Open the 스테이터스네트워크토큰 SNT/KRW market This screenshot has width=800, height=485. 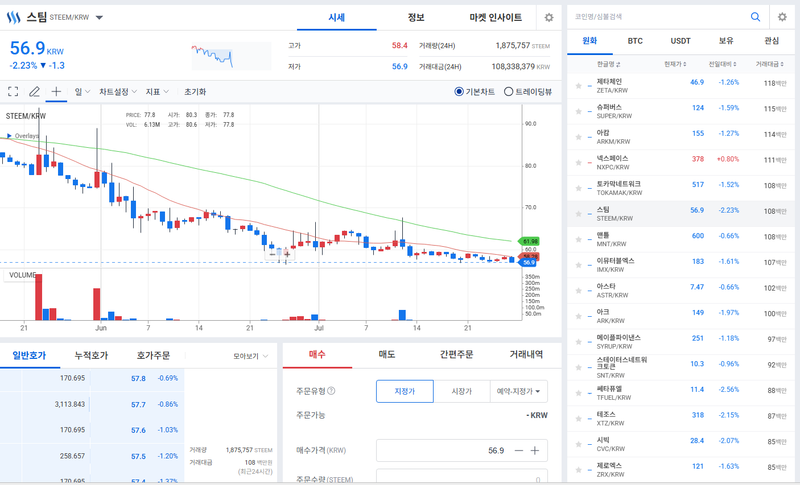[681, 367]
